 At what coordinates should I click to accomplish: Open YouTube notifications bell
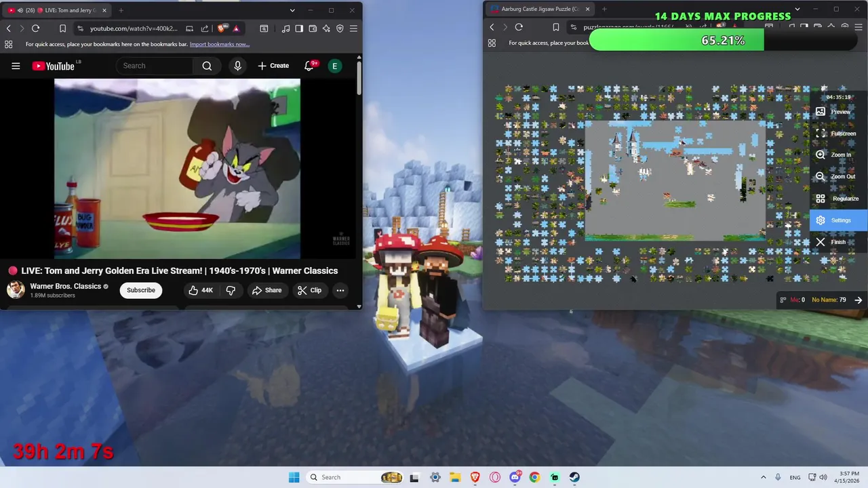pos(309,66)
